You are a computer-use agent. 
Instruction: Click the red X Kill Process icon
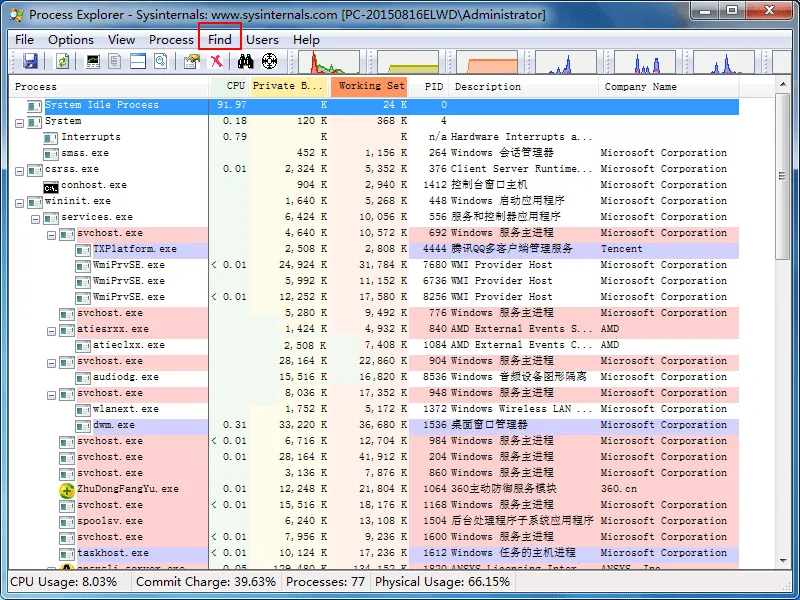click(x=216, y=62)
